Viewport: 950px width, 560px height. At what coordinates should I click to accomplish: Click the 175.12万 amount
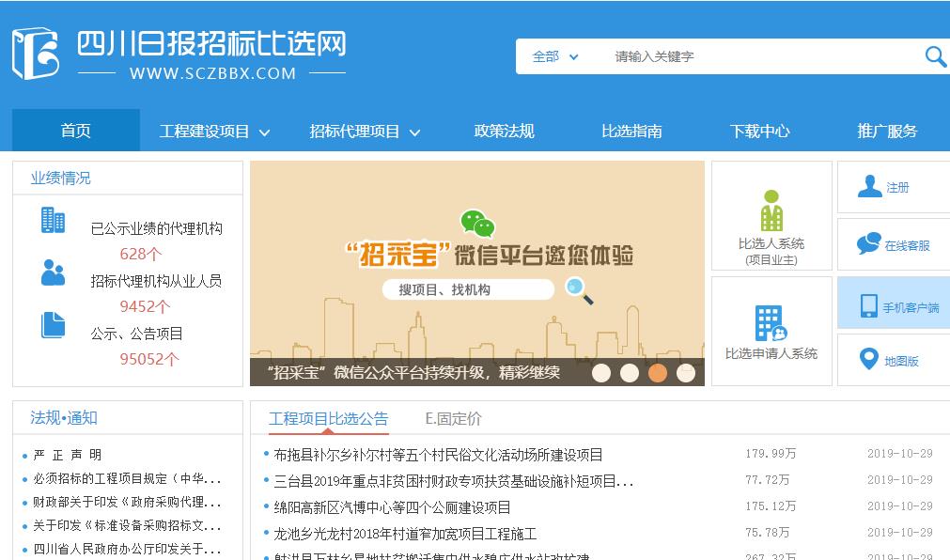point(771,506)
